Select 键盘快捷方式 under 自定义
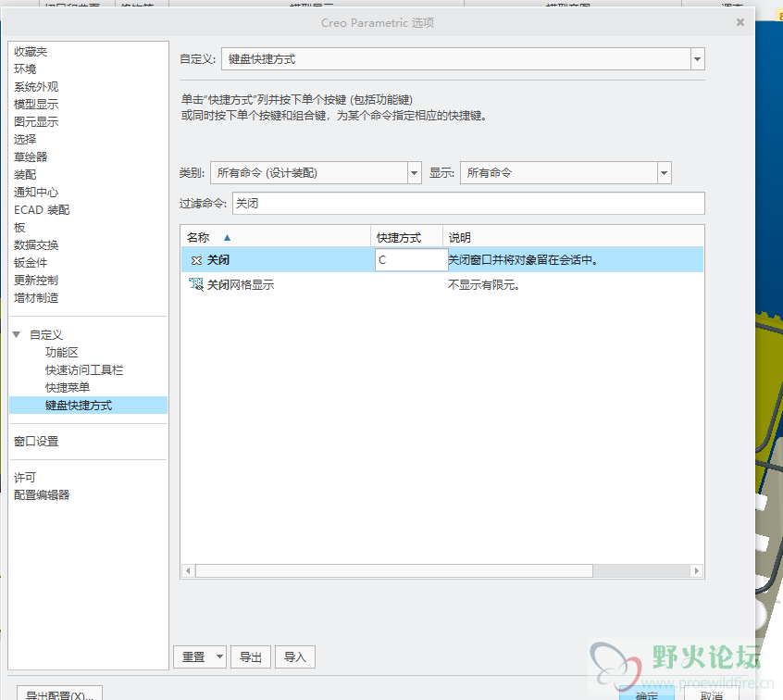Viewport: 783px width, 700px height. [88, 406]
